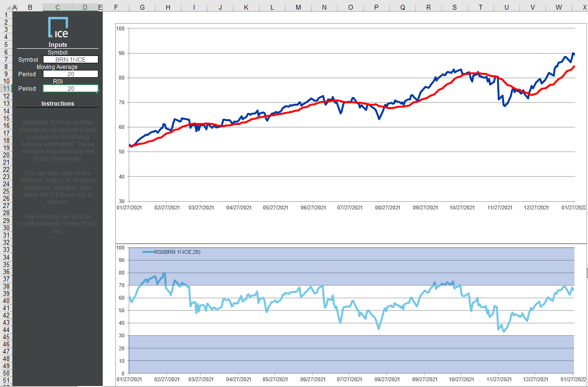Click the Instructions heading in the sidebar
This screenshot has width=588, height=387.
coord(58,104)
